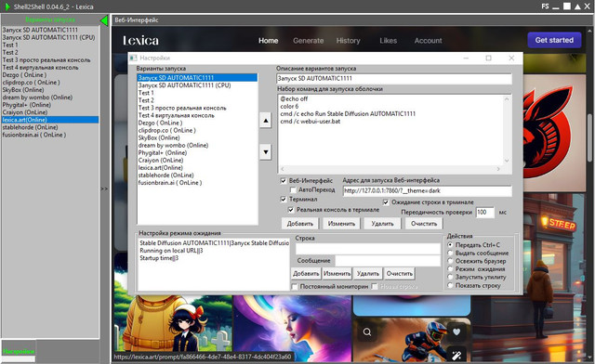Viewport: 595px width, 364px height.
Task: Select Craiyon (OnLine) in left sidebar list
Action: point(50,112)
